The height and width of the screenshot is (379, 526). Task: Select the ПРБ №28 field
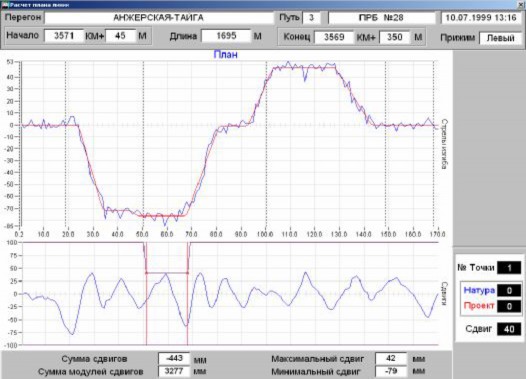[x=381, y=18]
